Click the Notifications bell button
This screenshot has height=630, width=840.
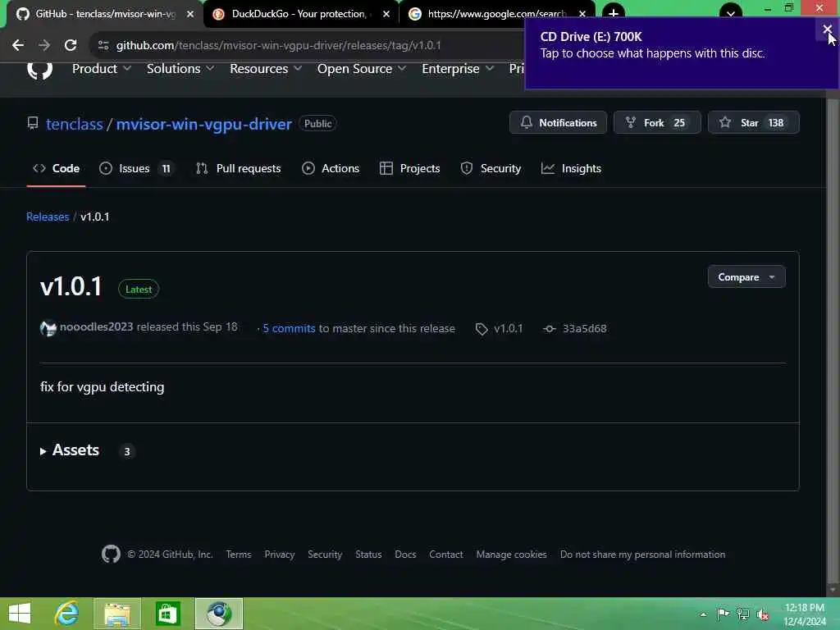(558, 123)
